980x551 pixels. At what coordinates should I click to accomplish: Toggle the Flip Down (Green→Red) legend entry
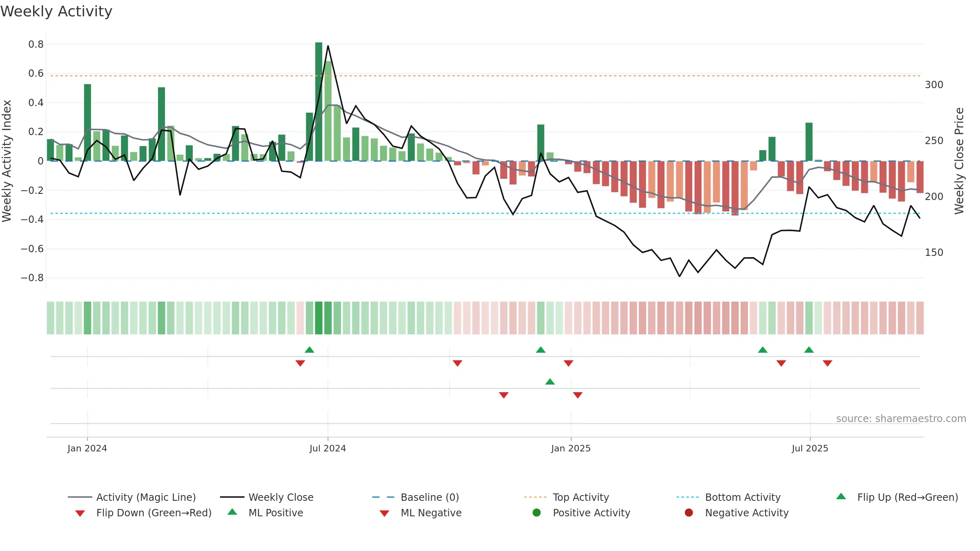(143, 513)
